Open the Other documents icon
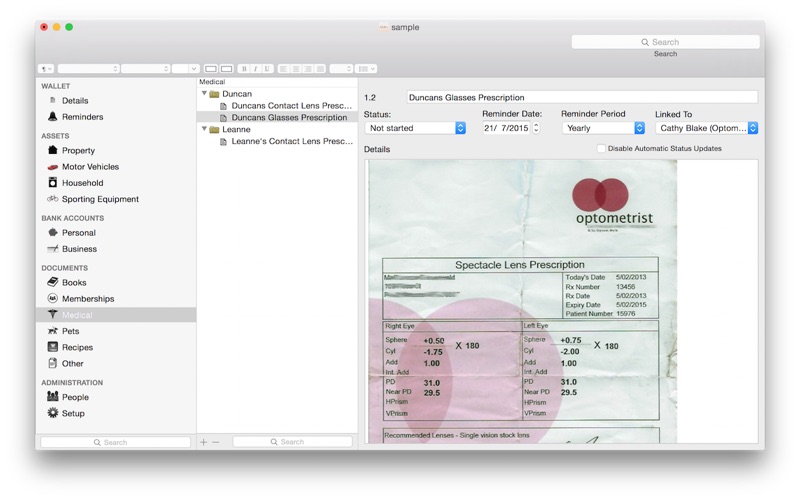 pos(53,363)
